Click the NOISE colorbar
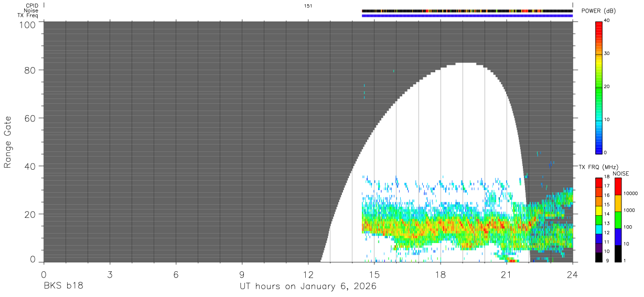The height and width of the screenshot is (297, 644). [618, 220]
